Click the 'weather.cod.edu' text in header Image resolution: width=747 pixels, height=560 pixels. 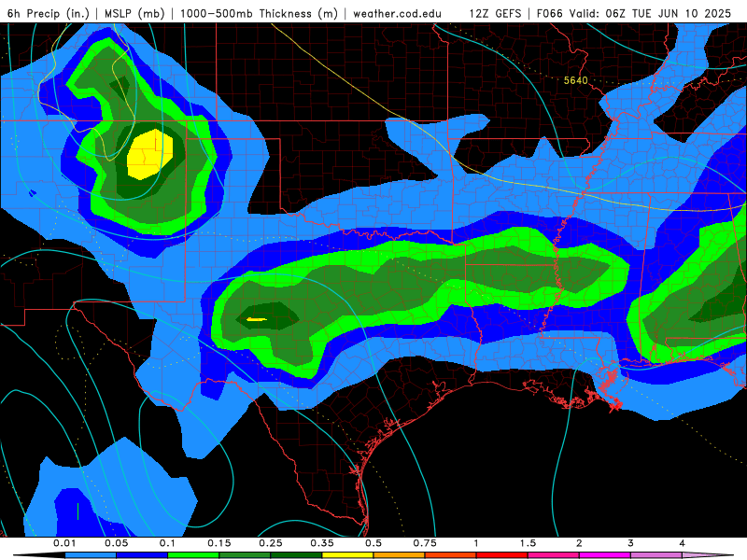[397, 13]
